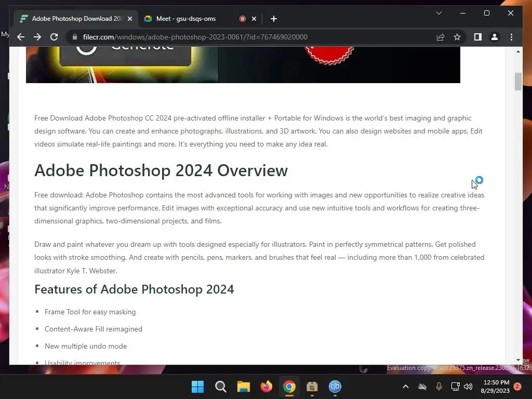Viewport: 532px width, 399px height.
Task: Switch to the Adobe Photoshop Download tab
Action: click(x=75, y=19)
